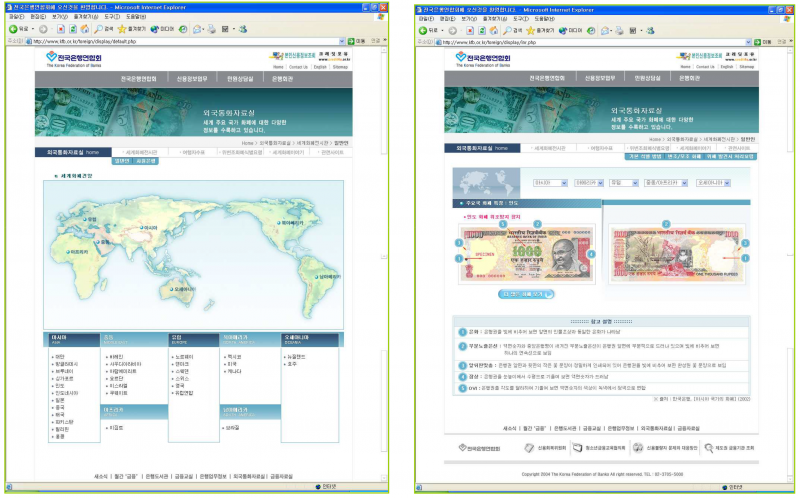Click the Search magnifier icon in the right browser toolbar

click(507, 31)
